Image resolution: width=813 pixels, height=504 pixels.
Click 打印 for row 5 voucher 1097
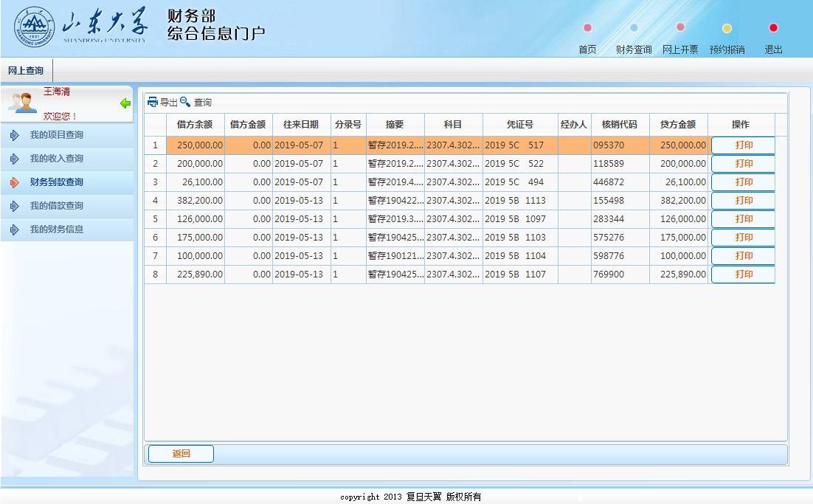pos(743,219)
